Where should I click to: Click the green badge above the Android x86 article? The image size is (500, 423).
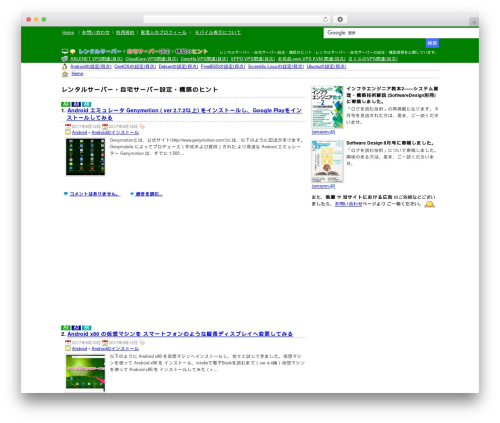coord(66,328)
